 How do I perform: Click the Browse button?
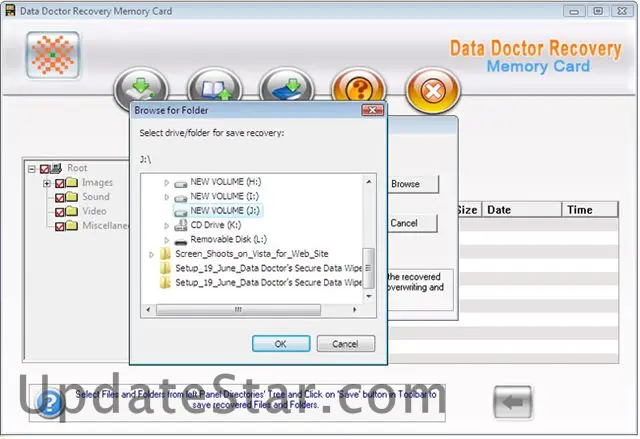click(x=413, y=184)
